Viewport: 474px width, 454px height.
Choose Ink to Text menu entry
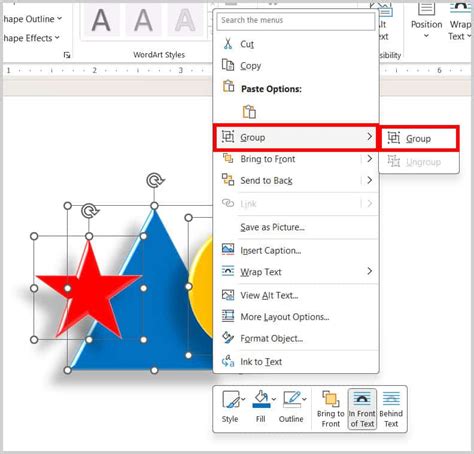295,361
